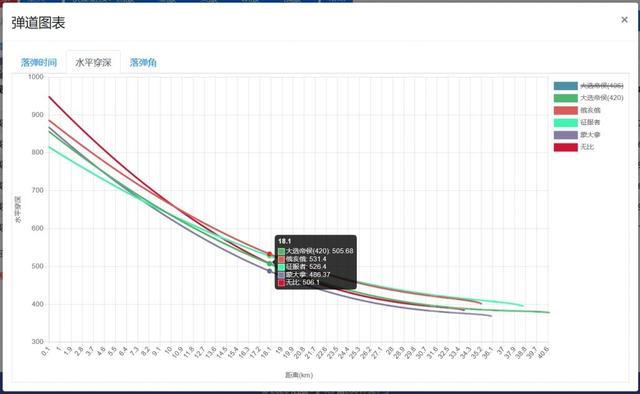Viewport: 640px width, 394px height.
Task: Close the 弹道图表 dialog with X
Action: click(x=624, y=20)
